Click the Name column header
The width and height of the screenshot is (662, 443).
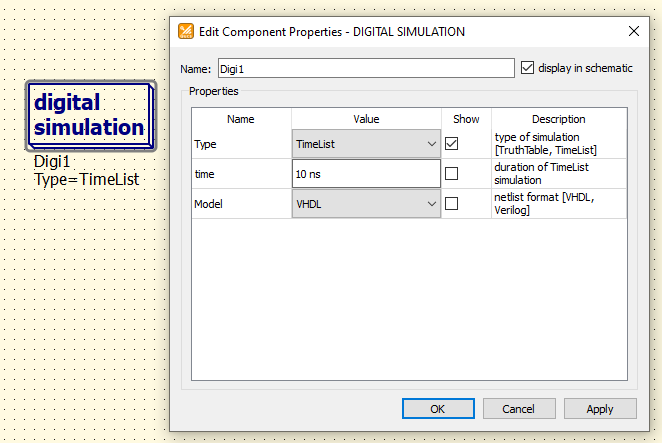click(x=241, y=119)
